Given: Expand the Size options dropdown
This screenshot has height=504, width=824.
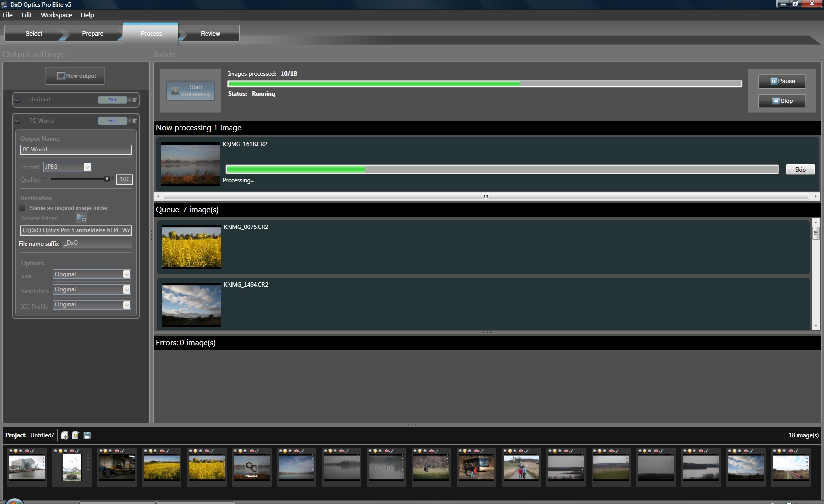Looking at the screenshot, I should pos(127,274).
